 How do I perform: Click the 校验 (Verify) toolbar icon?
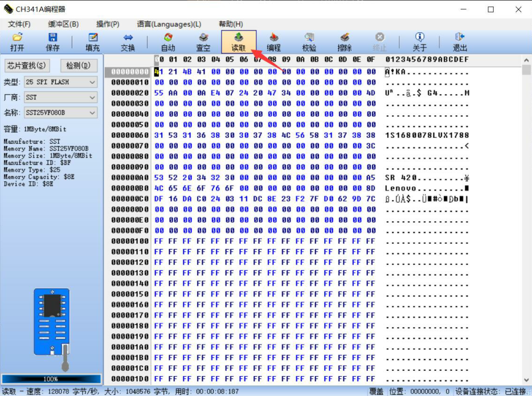coord(309,38)
